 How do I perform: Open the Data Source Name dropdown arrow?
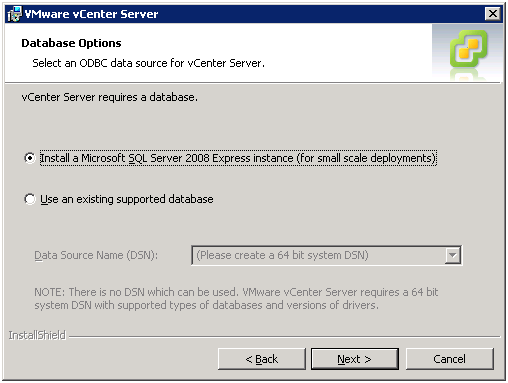pos(453,255)
